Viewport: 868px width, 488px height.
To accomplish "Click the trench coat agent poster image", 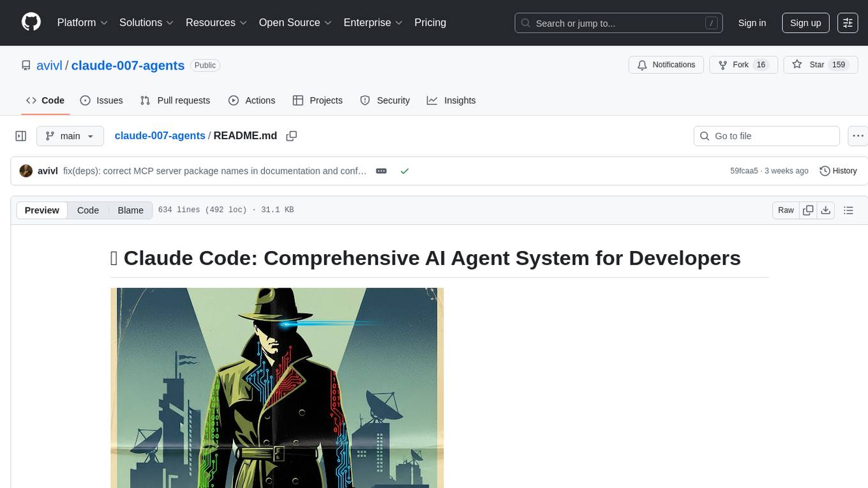I will pos(277,388).
